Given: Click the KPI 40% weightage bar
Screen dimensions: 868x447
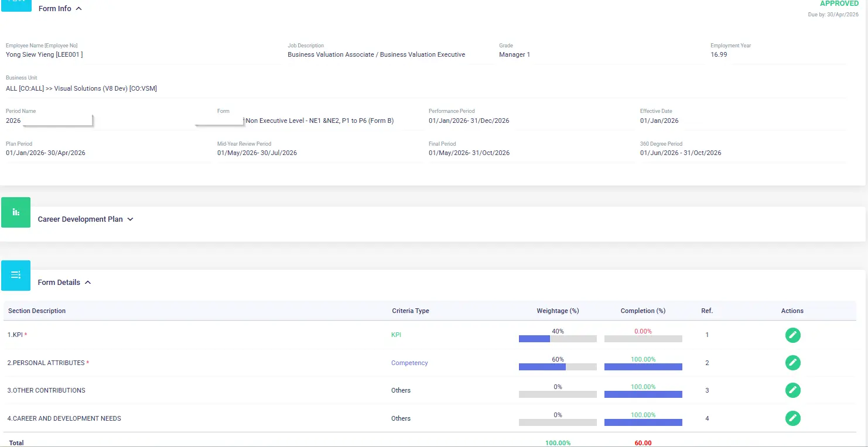Looking at the screenshot, I should [558, 339].
